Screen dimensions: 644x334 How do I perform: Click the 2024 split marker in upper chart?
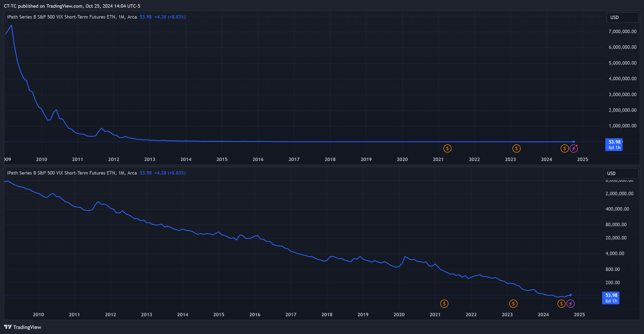pyautogui.click(x=565, y=149)
